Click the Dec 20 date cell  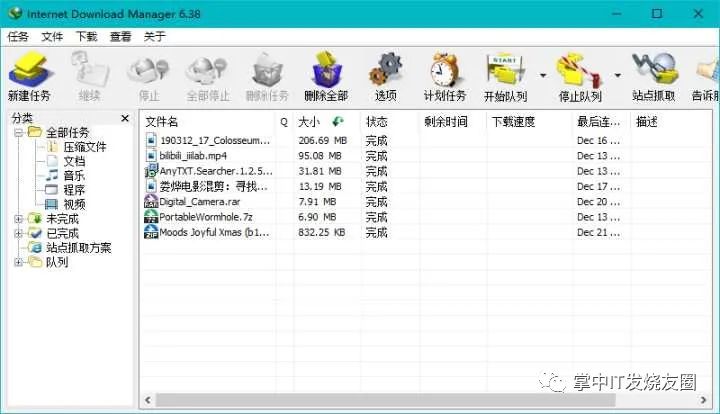tap(598, 201)
